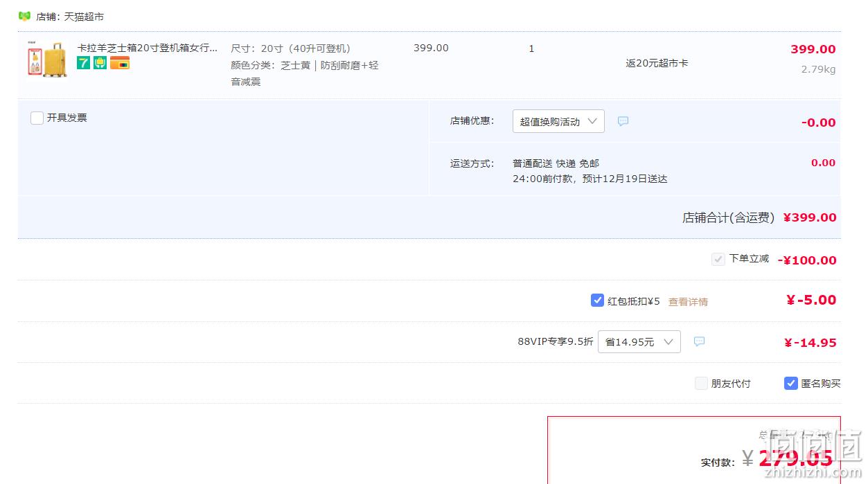This screenshot has width=868, height=484.
Task: Open the yellow suitcase product thumbnail
Action: 48,59
